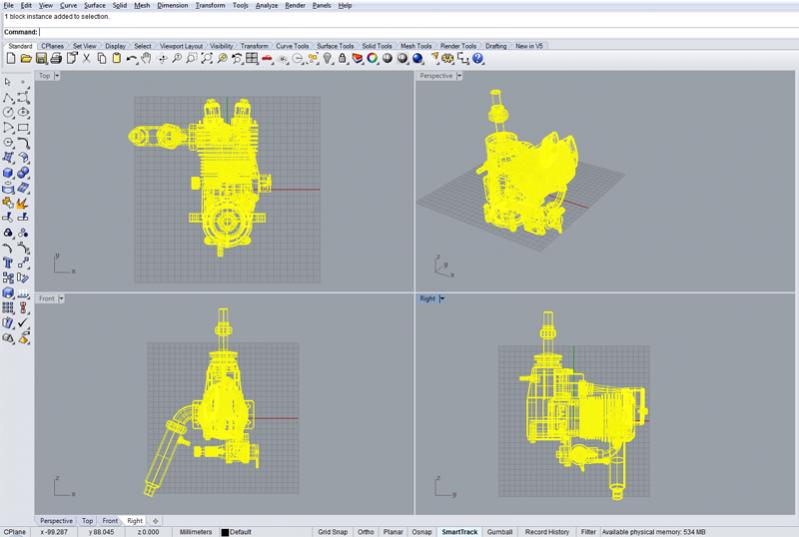799x537 pixels.
Task: Open the Top viewport dropdown arrow
Action: coord(57,75)
